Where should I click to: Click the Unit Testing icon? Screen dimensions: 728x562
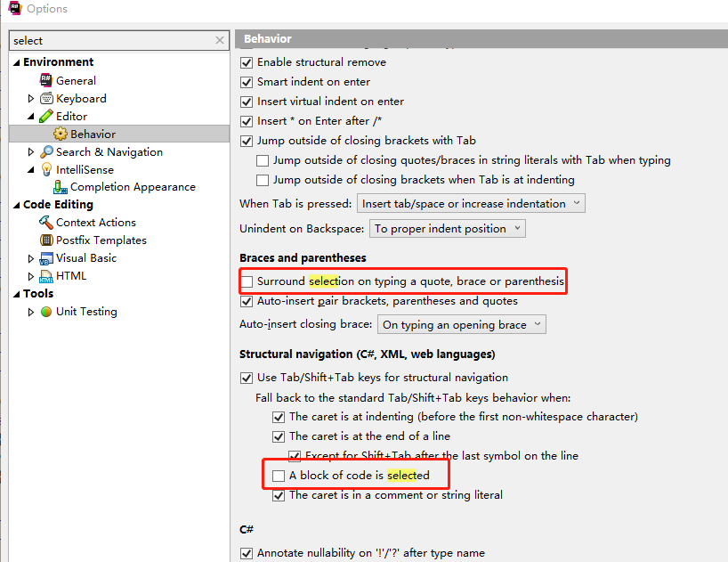(x=46, y=312)
